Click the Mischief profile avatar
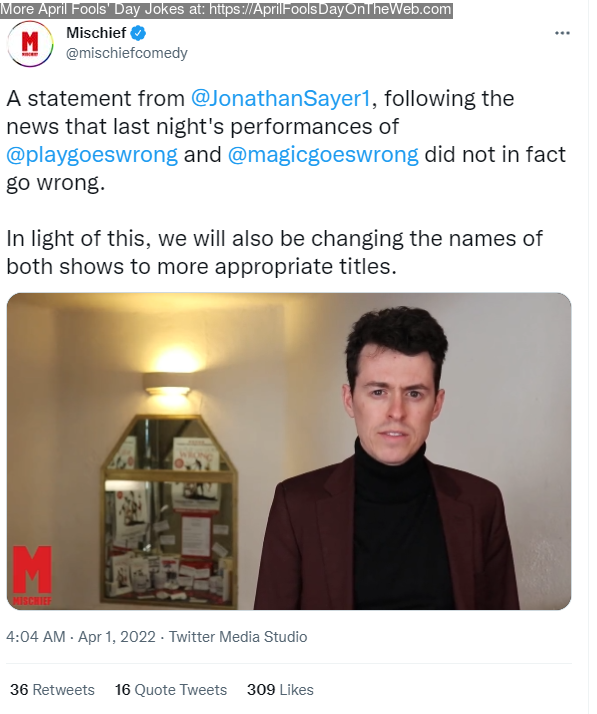The width and height of the screenshot is (597, 714). coord(30,44)
